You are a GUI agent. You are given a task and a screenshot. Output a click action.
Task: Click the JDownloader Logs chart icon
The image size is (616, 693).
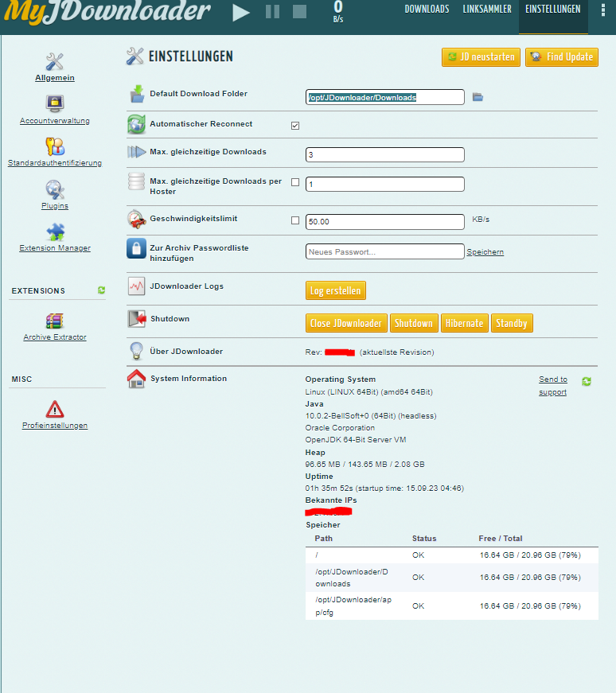tap(136, 286)
